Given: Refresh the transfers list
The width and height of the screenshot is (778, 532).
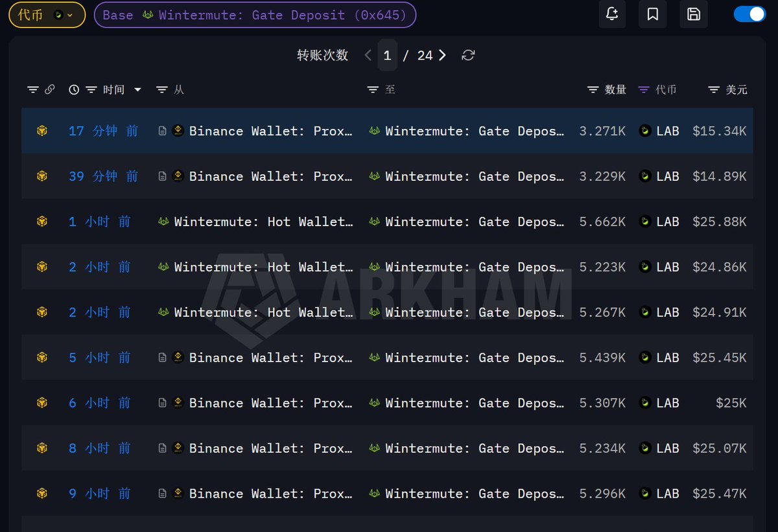Looking at the screenshot, I should point(468,56).
